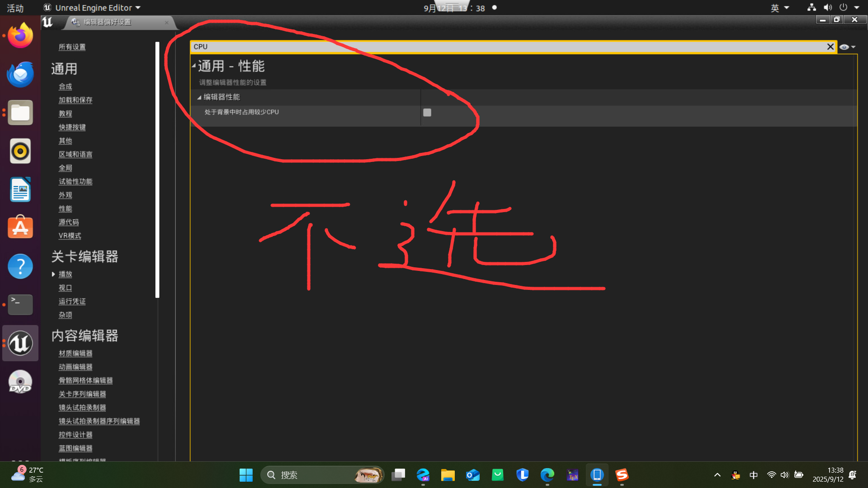Image resolution: width=868 pixels, height=488 pixels.
Task: Open the 所有设置 link
Action: pos(72,47)
